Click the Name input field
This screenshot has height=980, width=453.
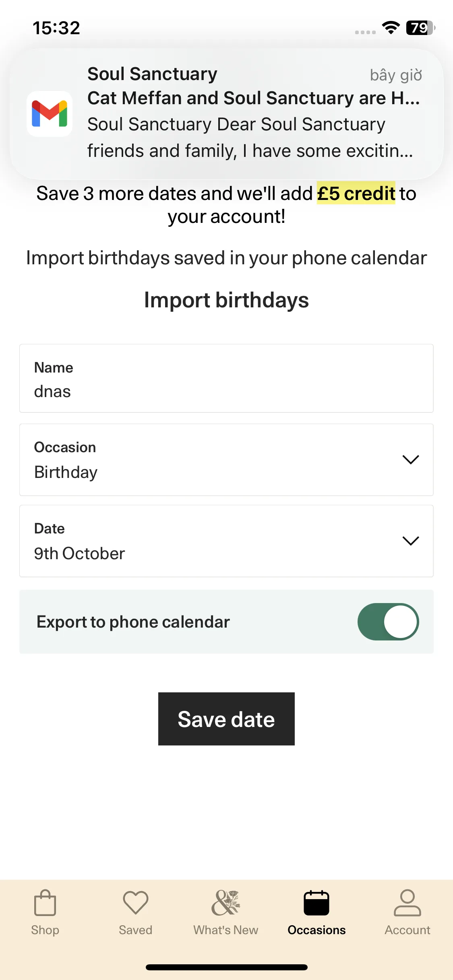(226, 378)
